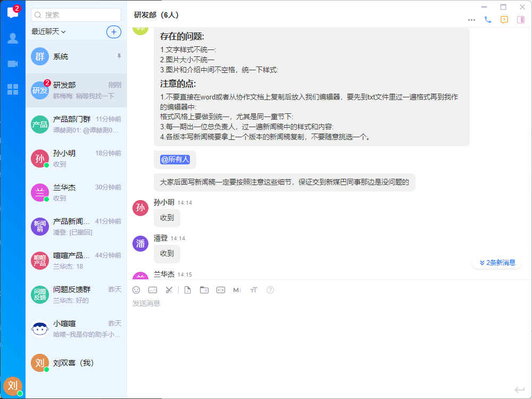The width and height of the screenshot is (532, 399).
Task: Toggle Markdown mode in message toolbar
Action: point(237,290)
